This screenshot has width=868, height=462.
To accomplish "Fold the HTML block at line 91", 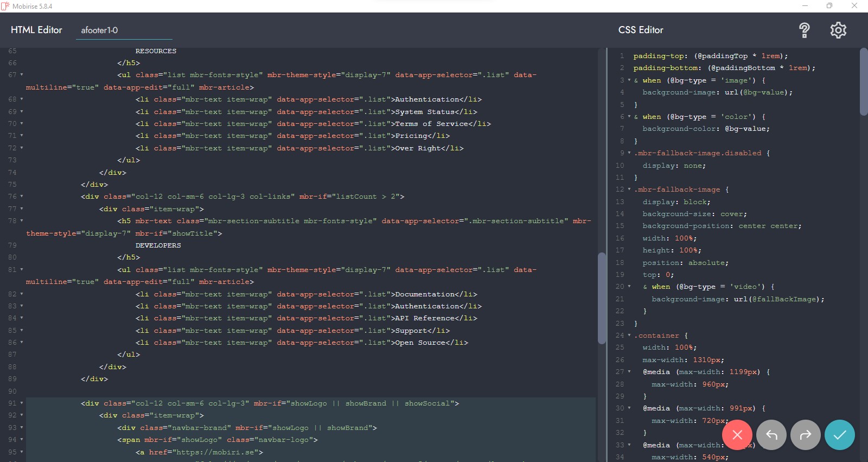I will point(22,403).
